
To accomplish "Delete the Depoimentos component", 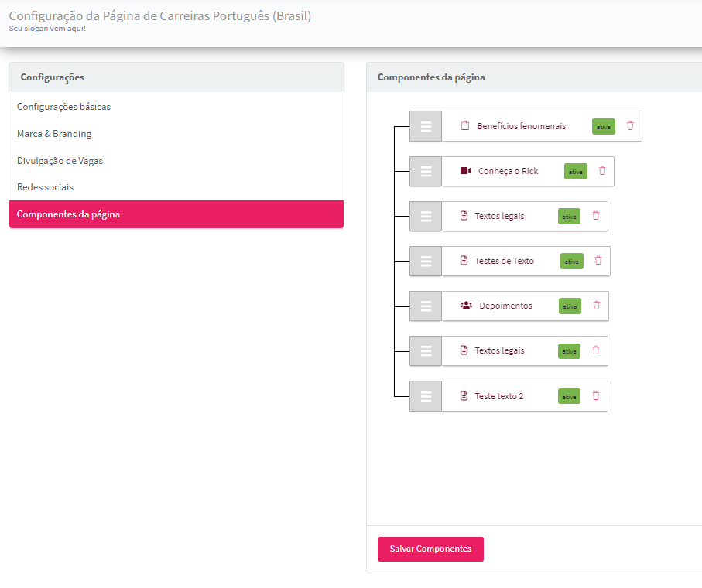I will click(596, 306).
